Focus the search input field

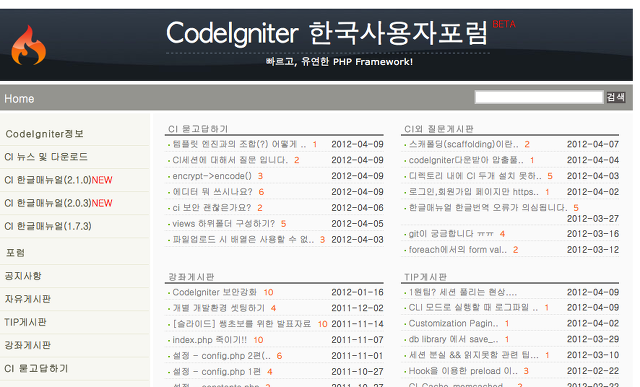click(x=539, y=97)
